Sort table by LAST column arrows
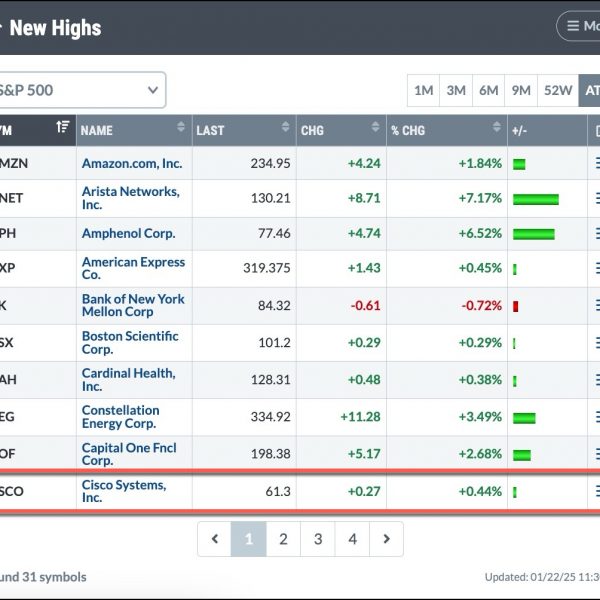600x600 pixels. pyautogui.click(x=285, y=127)
